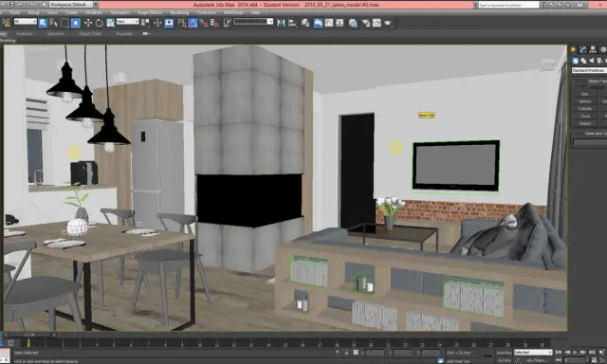Go to the start frame

559,353
